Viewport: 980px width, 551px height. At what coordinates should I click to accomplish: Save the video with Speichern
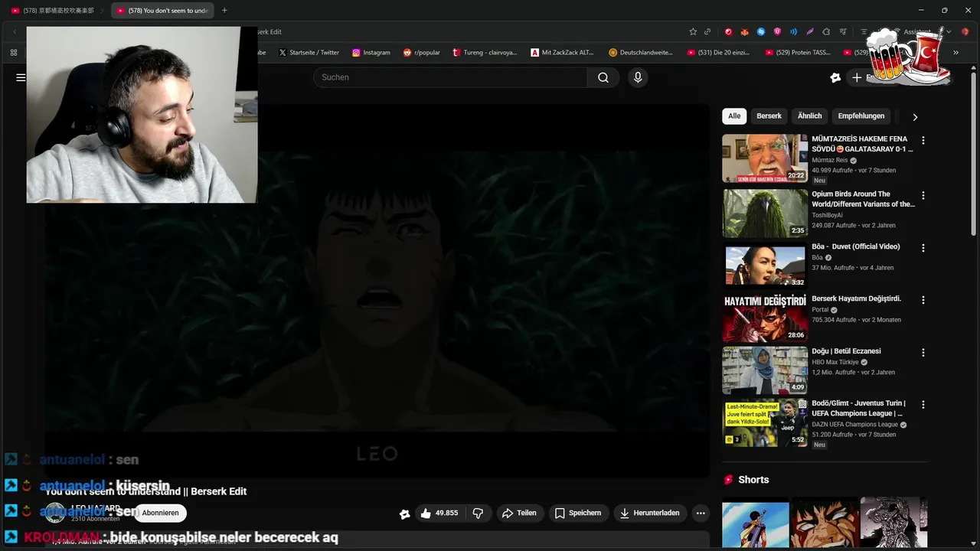point(578,513)
